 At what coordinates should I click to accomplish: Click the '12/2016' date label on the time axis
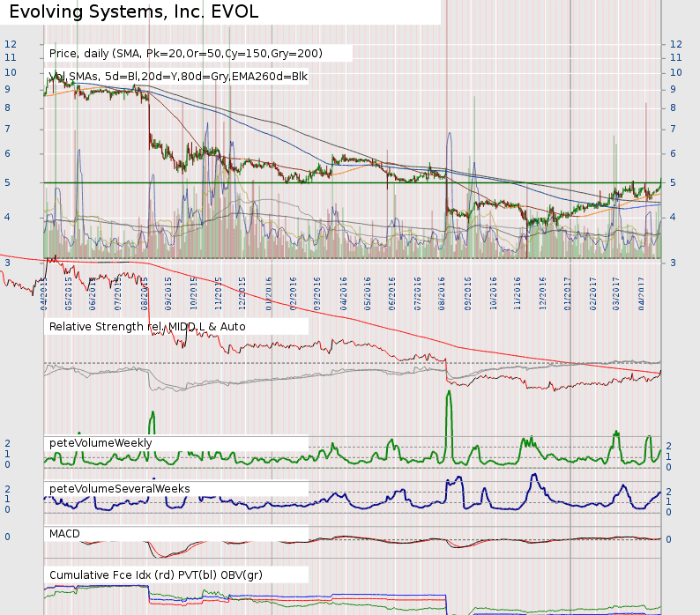pyautogui.click(x=543, y=293)
